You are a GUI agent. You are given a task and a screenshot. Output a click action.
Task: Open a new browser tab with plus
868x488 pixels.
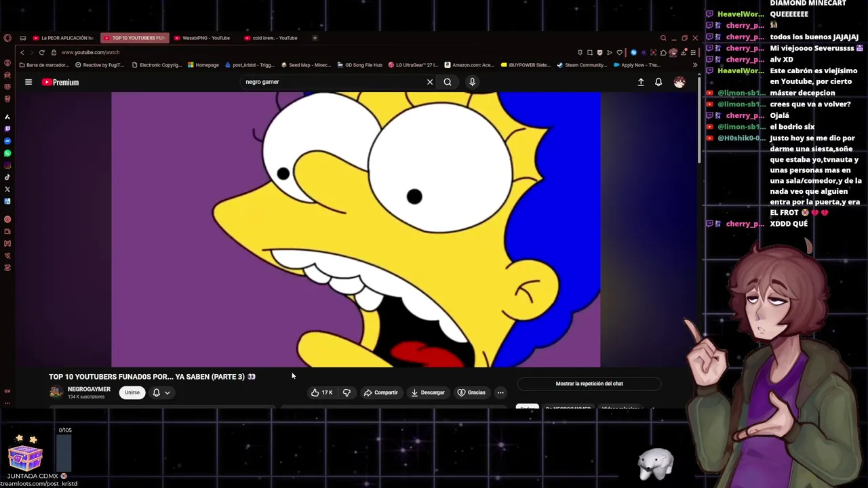[315, 38]
